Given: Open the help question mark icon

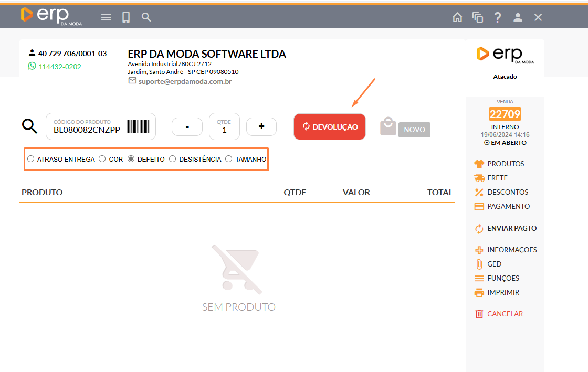Looking at the screenshot, I should 497,17.
